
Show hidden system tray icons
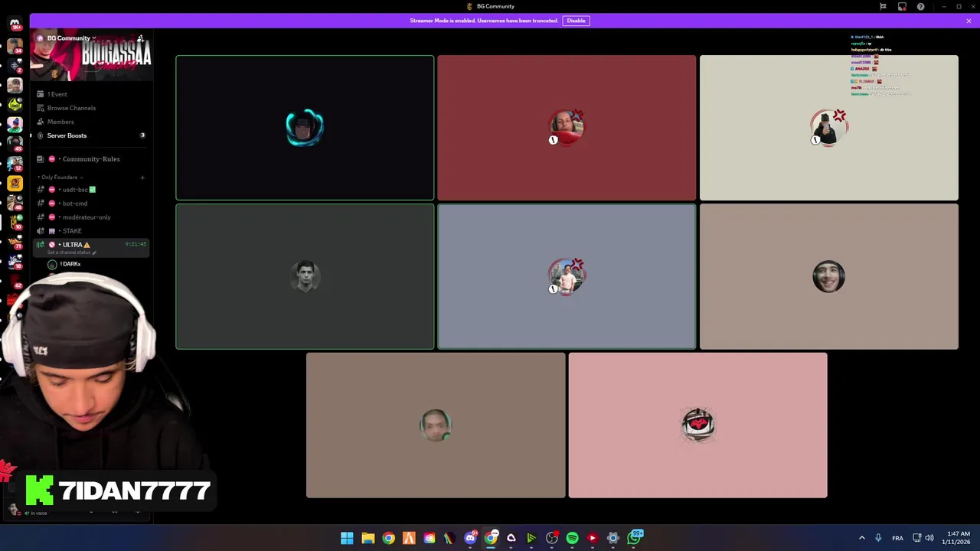point(861,538)
